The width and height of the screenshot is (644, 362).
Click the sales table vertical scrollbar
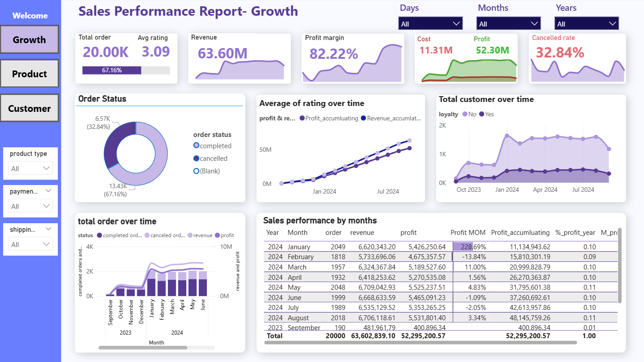pyautogui.click(x=620, y=265)
